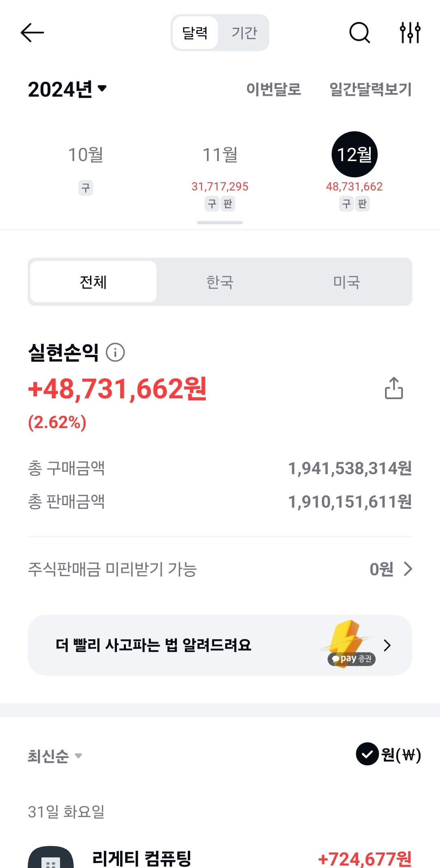Tap the 구 badge under 10월
The image size is (440, 868).
click(x=86, y=188)
